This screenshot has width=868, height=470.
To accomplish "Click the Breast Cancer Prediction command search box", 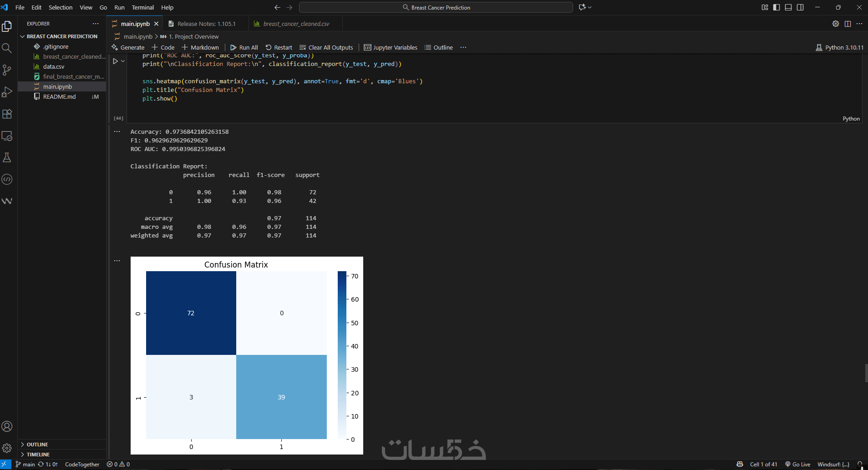I will click(x=436, y=7).
